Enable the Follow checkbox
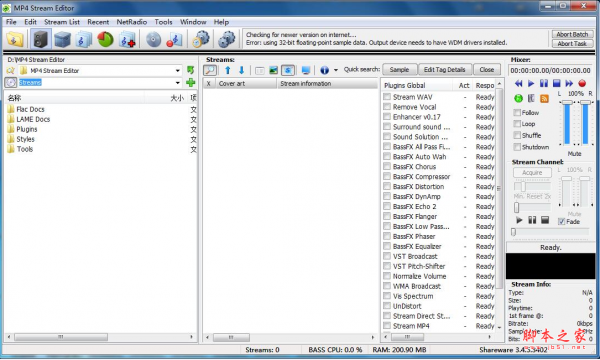This screenshot has width=600, height=360. coord(517,112)
